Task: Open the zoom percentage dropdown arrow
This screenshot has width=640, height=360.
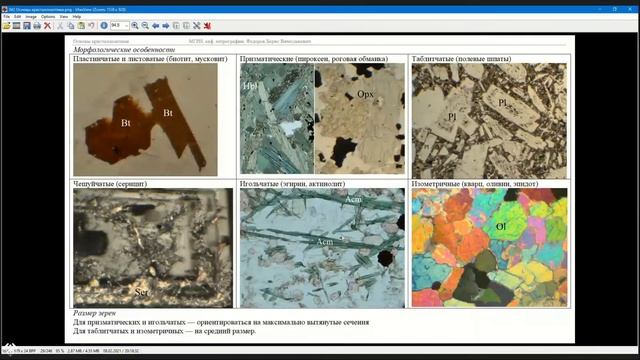Action: (x=126, y=26)
